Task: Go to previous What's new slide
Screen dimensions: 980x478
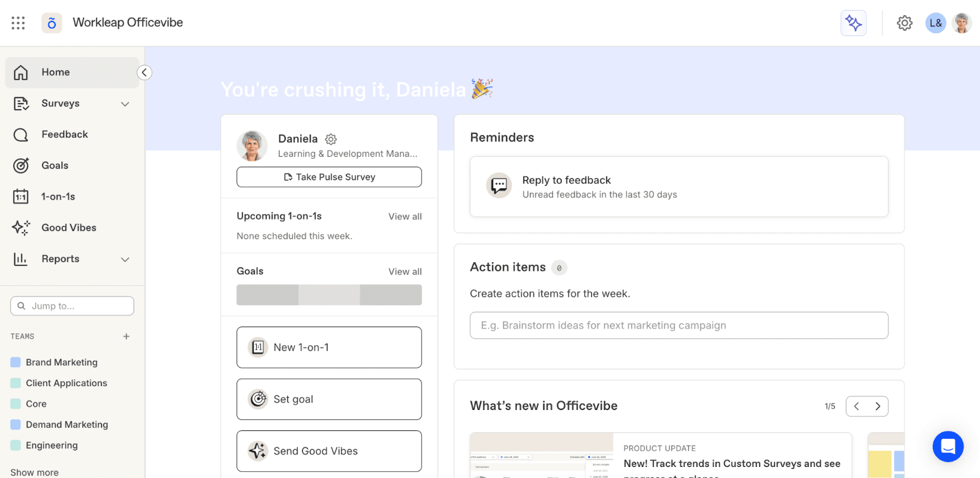Action: coord(856,406)
